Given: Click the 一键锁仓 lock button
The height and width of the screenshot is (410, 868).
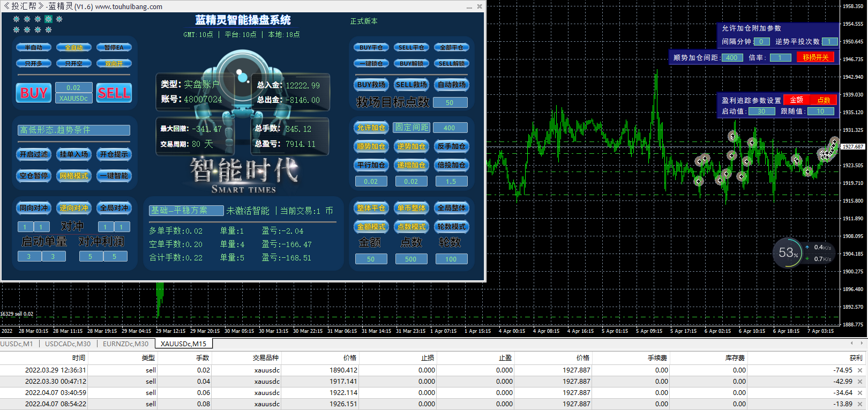Looking at the screenshot, I should [x=371, y=64].
